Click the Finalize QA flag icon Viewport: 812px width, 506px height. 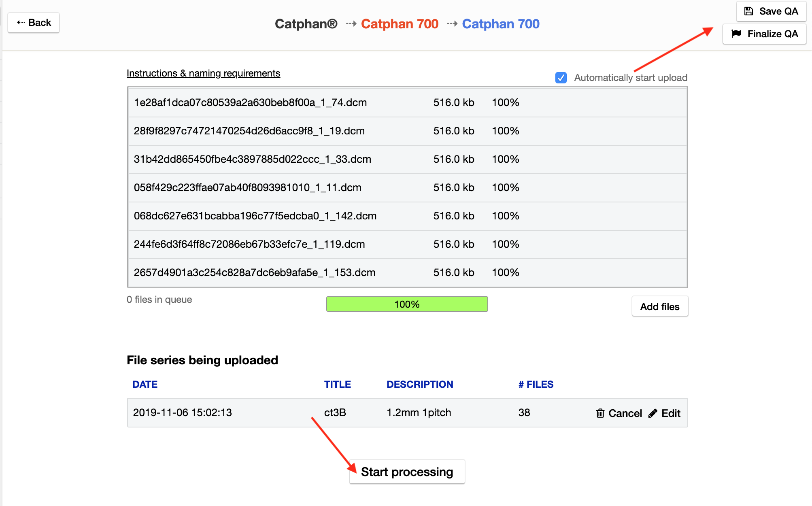pos(736,34)
